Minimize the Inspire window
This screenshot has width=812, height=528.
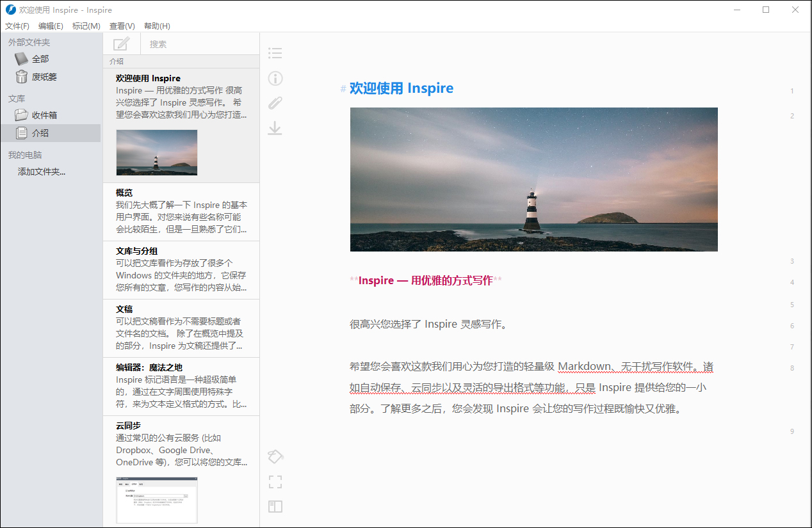(737, 10)
